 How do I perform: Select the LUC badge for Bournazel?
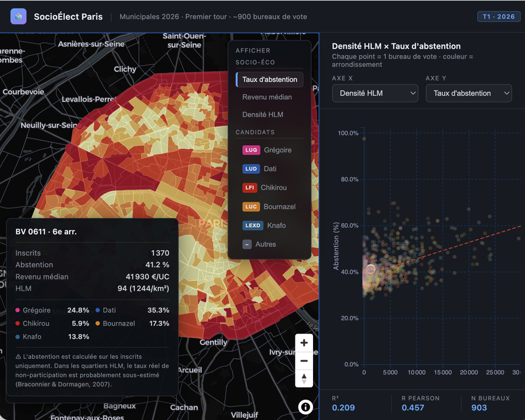(251, 207)
